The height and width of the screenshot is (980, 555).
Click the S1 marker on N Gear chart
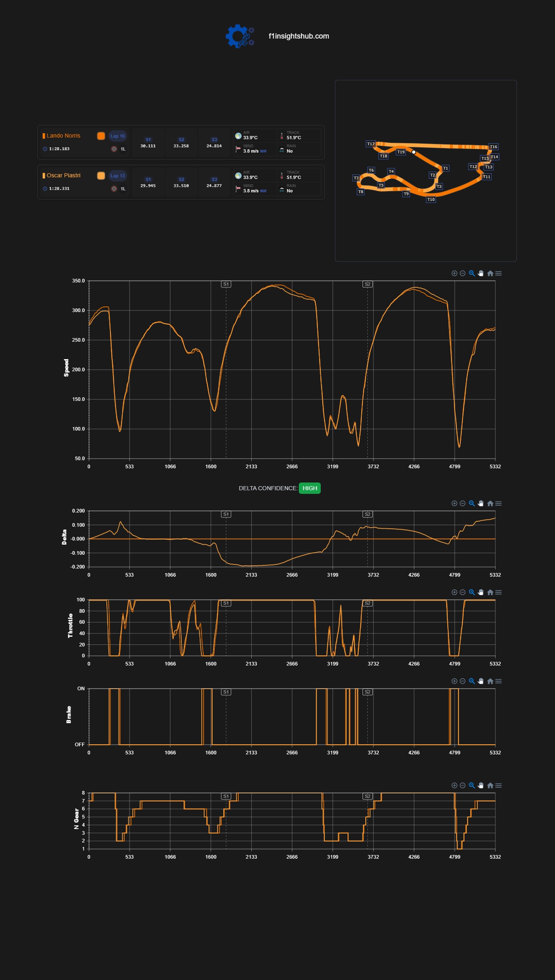click(x=226, y=796)
